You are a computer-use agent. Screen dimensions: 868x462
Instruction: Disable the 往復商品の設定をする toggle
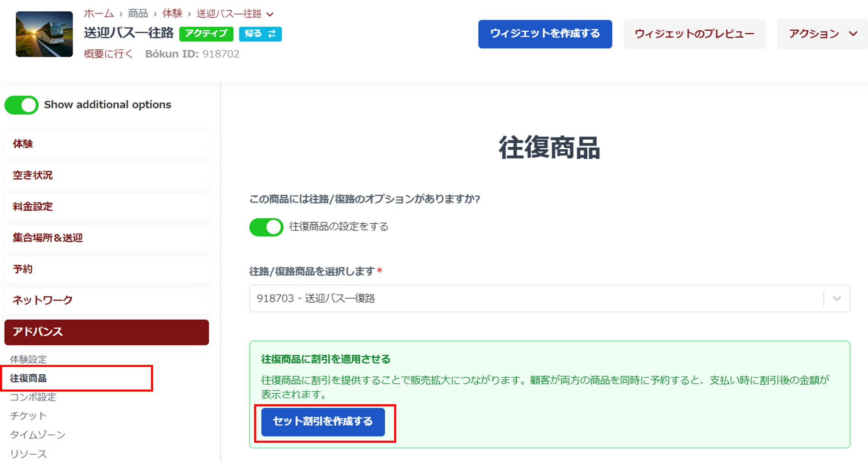click(x=266, y=227)
